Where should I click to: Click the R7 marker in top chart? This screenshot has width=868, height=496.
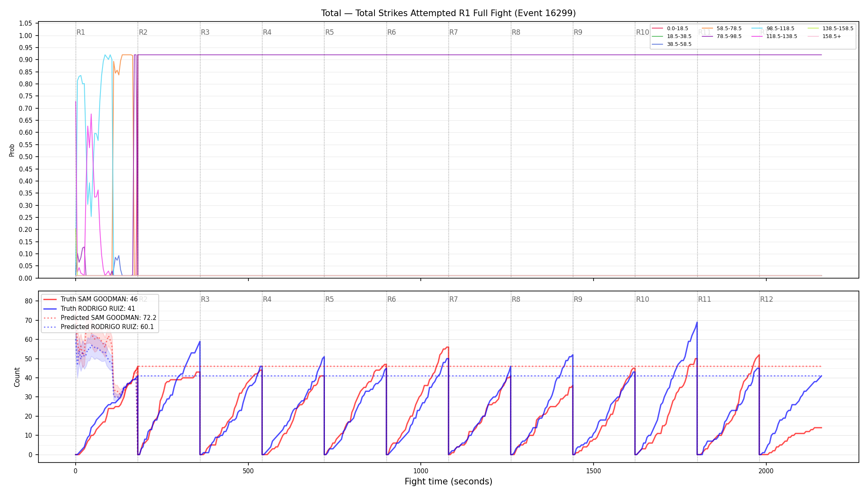click(x=453, y=32)
